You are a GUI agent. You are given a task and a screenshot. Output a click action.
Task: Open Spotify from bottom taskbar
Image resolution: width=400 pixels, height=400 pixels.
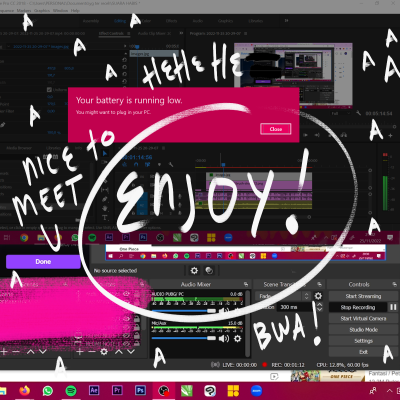pos(71,390)
